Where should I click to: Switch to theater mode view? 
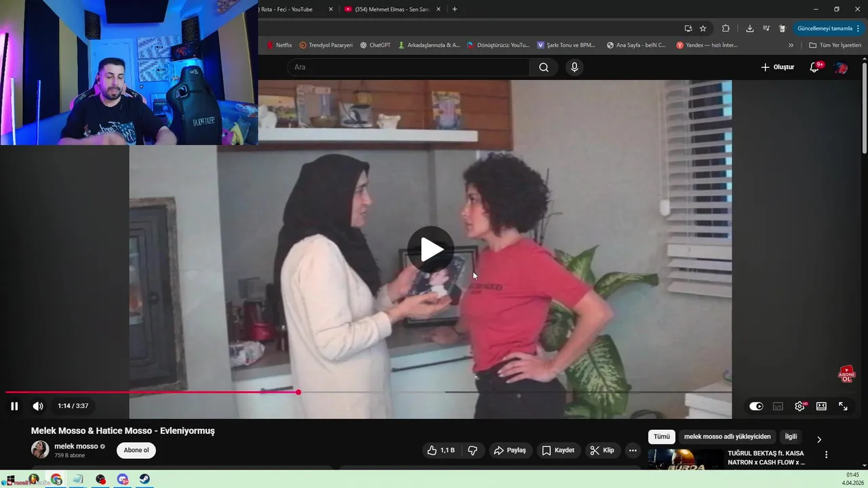[x=821, y=406]
